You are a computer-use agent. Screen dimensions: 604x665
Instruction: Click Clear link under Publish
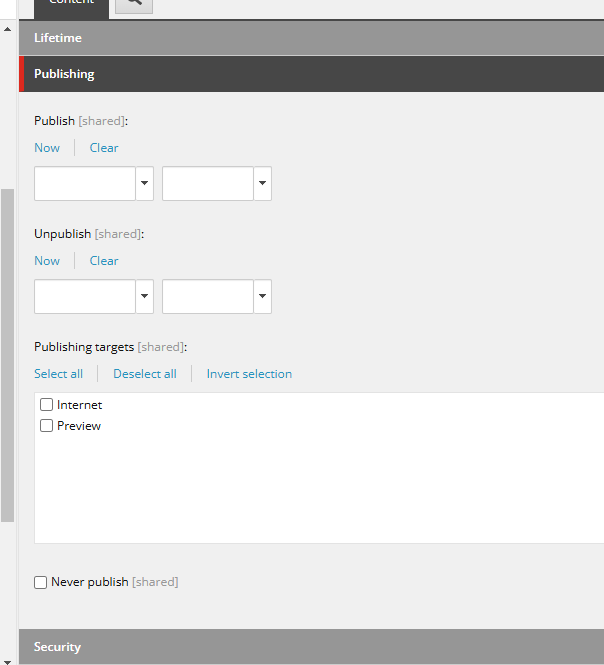pos(104,148)
